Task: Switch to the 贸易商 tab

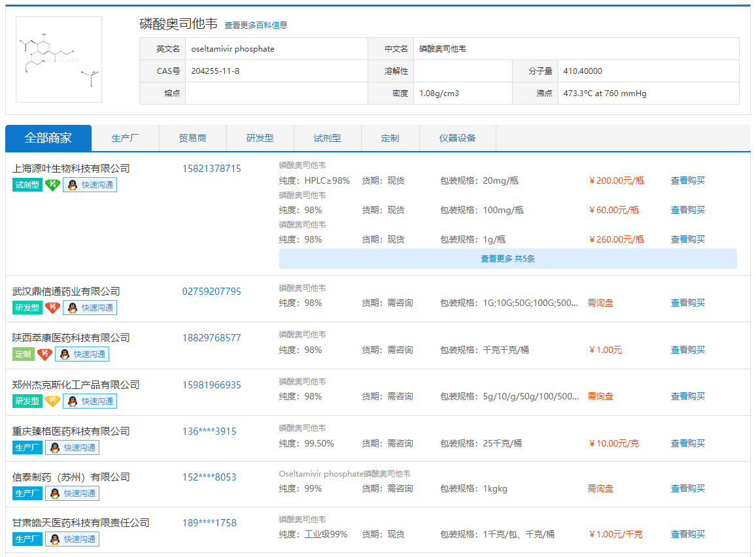Action: pyautogui.click(x=192, y=138)
